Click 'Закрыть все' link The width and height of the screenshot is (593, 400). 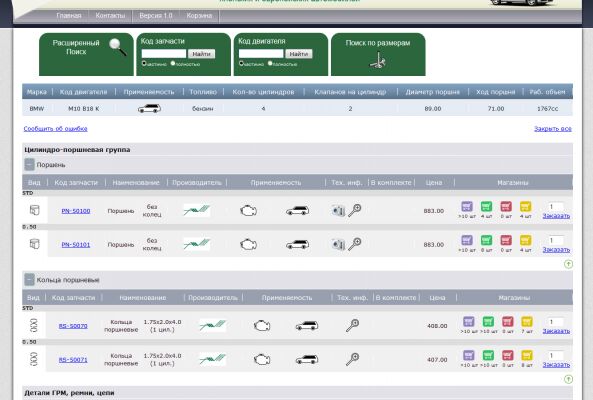point(553,129)
